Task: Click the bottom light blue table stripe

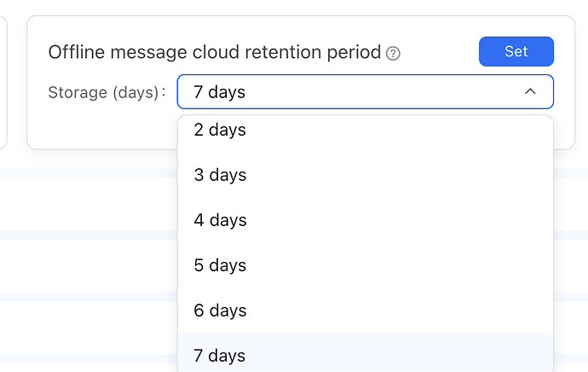Action: [x=85, y=358]
